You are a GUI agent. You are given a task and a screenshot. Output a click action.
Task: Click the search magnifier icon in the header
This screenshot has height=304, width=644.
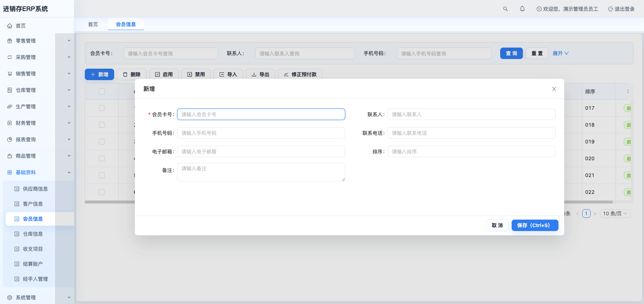505,9
